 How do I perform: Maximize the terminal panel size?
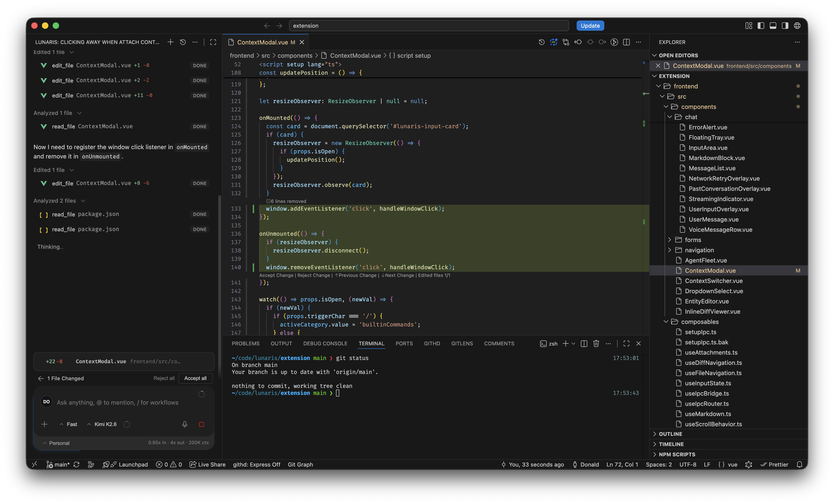pos(626,343)
